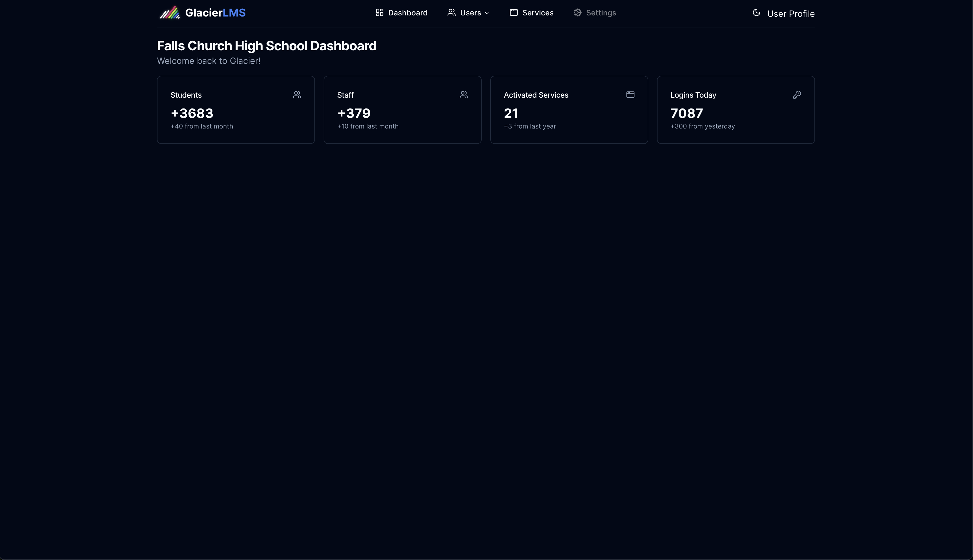The height and width of the screenshot is (560, 973).
Task: Click the Logins Today key icon
Action: coord(797,95)
